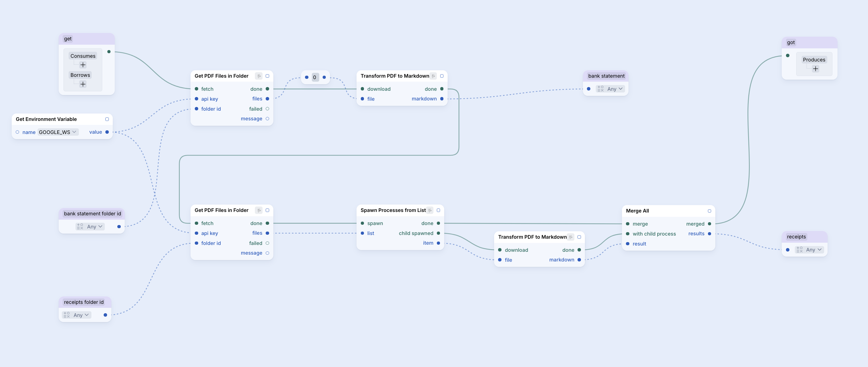Viewport: 868px width, 367px height.
Task: Click the item output port on Spawn Processes
Action: point(439,244)
